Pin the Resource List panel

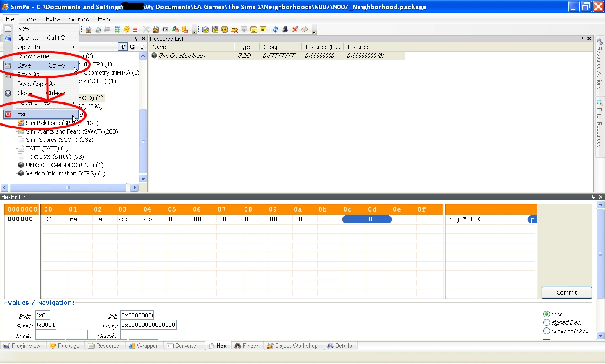[582, 39]
